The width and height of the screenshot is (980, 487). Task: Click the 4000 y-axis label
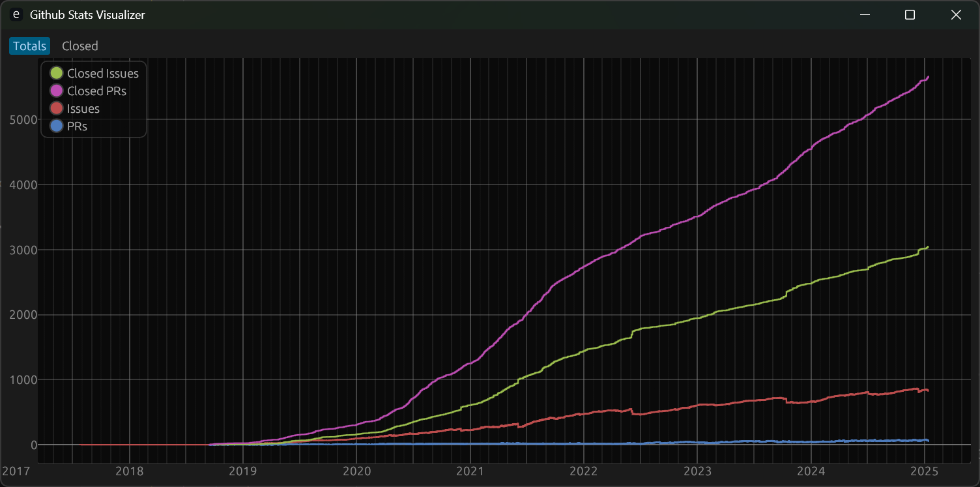coord(22,185)
